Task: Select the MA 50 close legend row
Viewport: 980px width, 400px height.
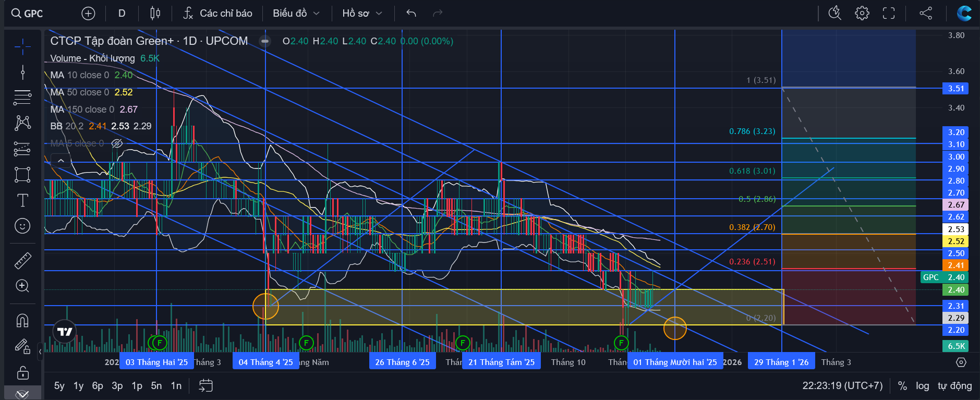Action: point(91,92)
